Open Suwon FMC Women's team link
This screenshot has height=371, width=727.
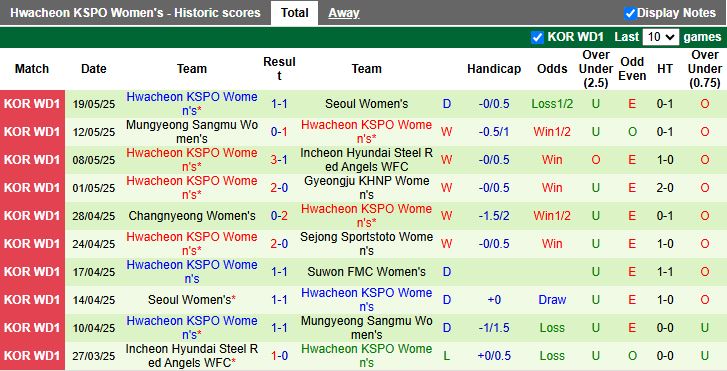(x=366, y=272)
